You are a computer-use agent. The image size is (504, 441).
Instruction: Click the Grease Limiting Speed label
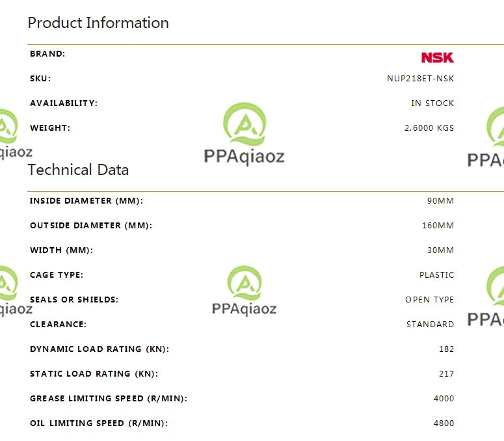pos(109,399)
